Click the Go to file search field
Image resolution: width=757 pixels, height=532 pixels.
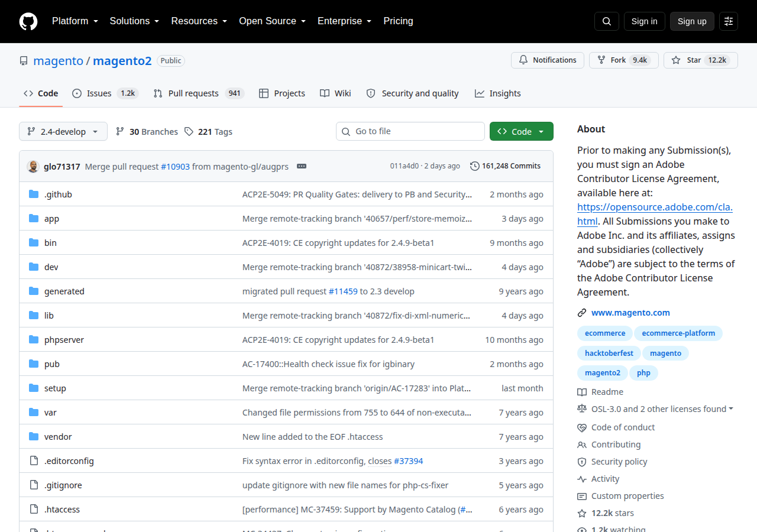(x=410, y=131)
